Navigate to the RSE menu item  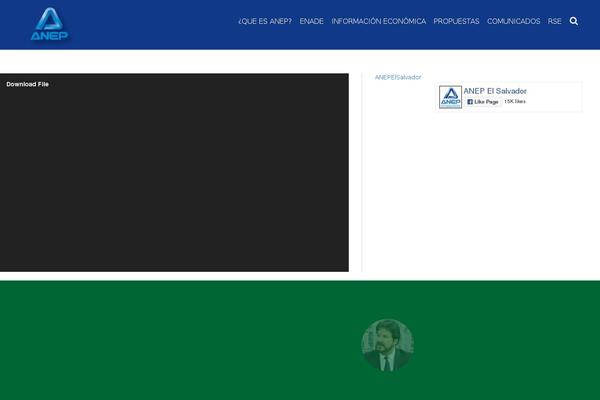point(554,21)
